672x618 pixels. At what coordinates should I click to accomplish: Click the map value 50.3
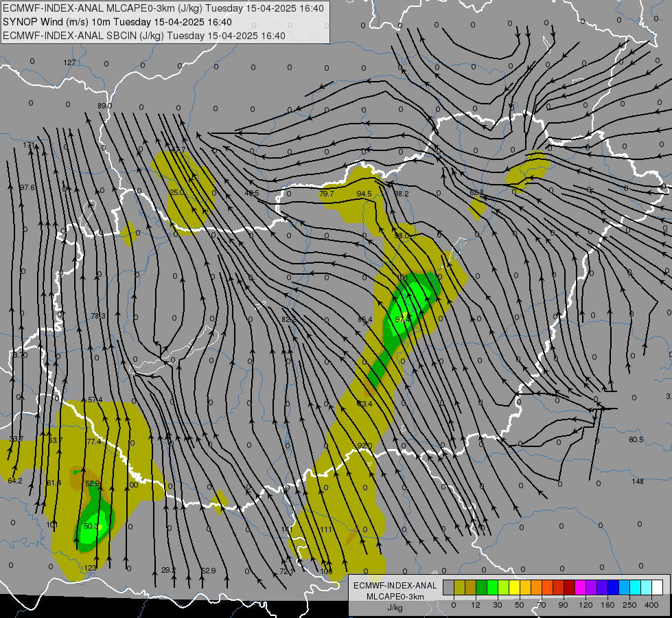click(x=91, y=526)
